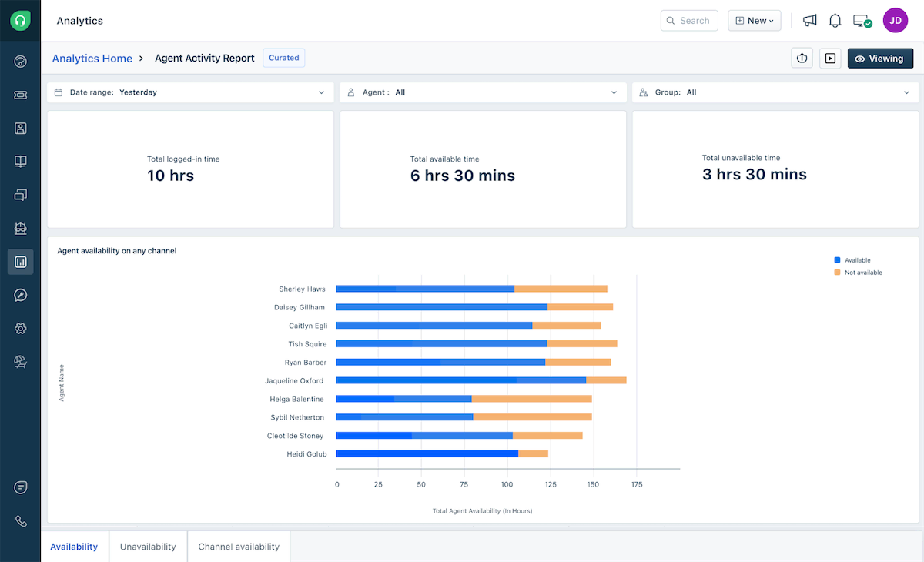The height and width of the screenshot is (562, 924).
Task: Open the Channel availability tab
Action: click(x=238, y=547)
